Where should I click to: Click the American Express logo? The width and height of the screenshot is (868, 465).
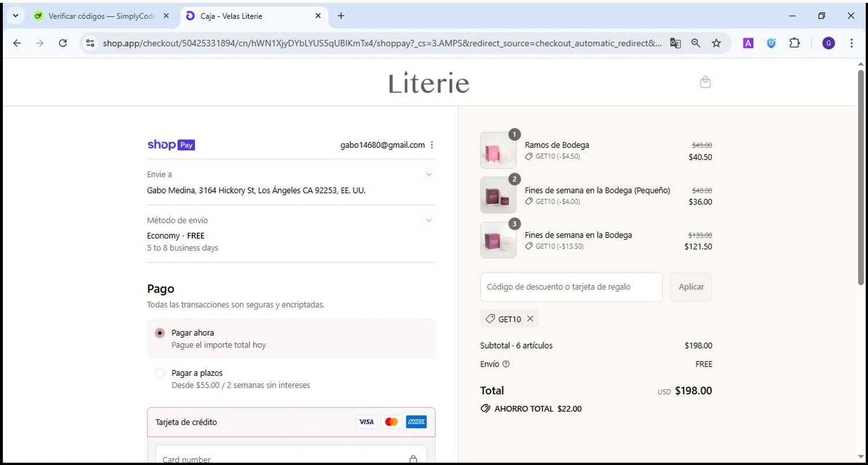point(416,422)
